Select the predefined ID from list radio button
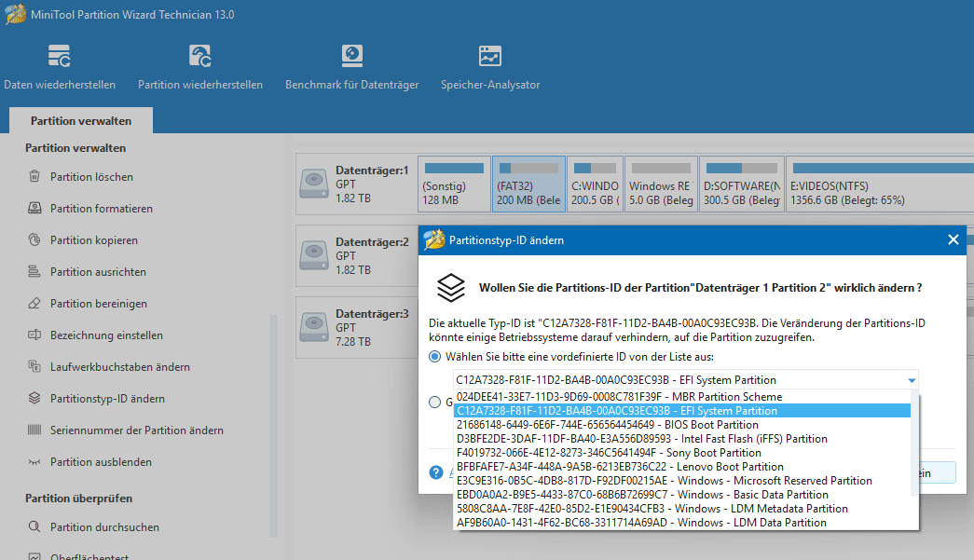The height and width of the screenshot is (560, 974). pyautogui.click(x=435, y=356)
